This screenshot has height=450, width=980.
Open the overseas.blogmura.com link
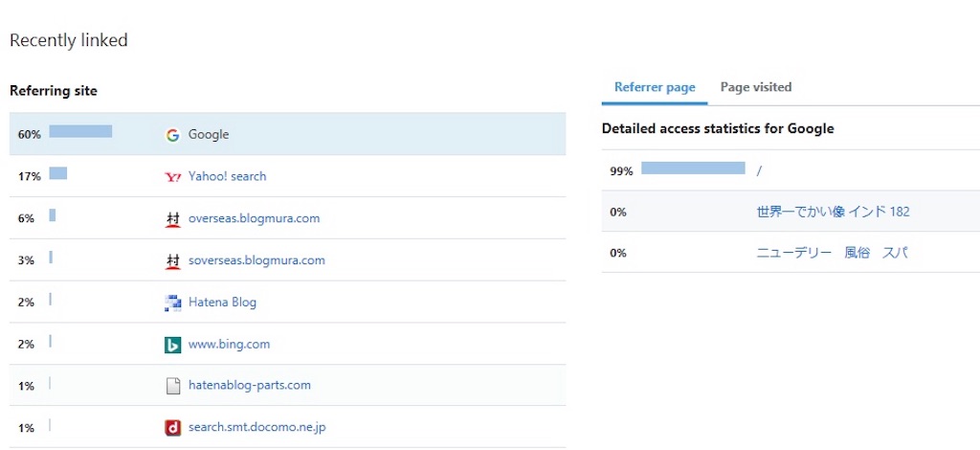(x=254, y=218)
